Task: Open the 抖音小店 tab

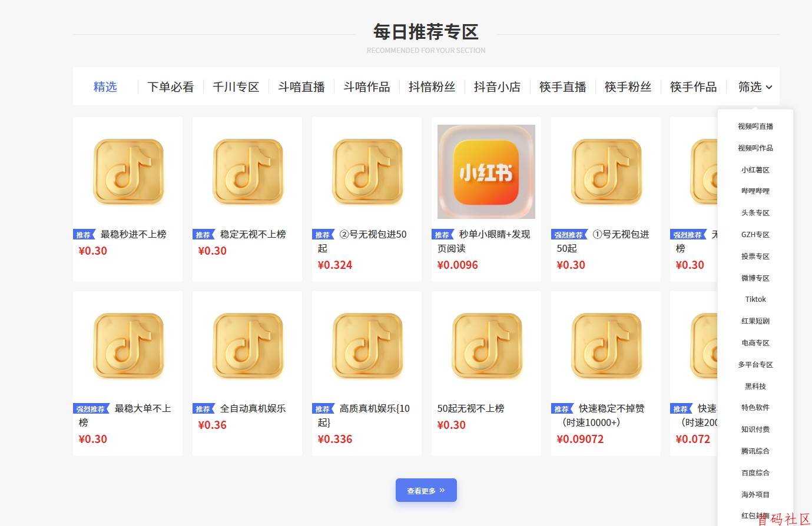Action: coord(497,86)
